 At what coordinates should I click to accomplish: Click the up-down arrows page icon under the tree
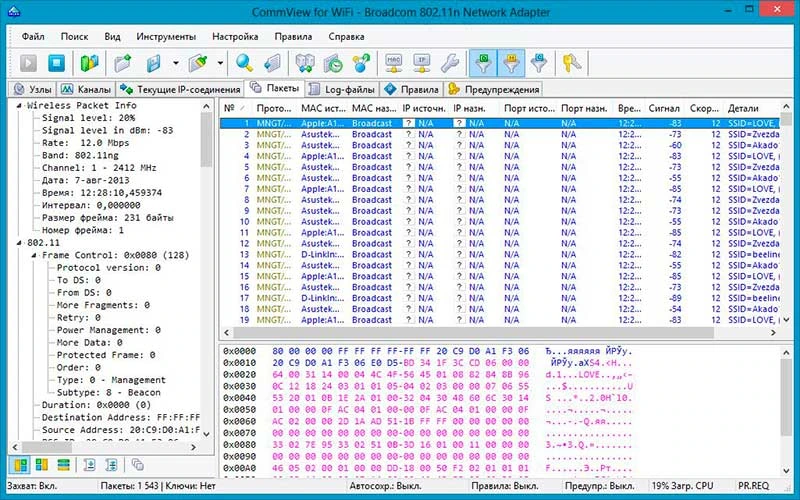(111, 465)
